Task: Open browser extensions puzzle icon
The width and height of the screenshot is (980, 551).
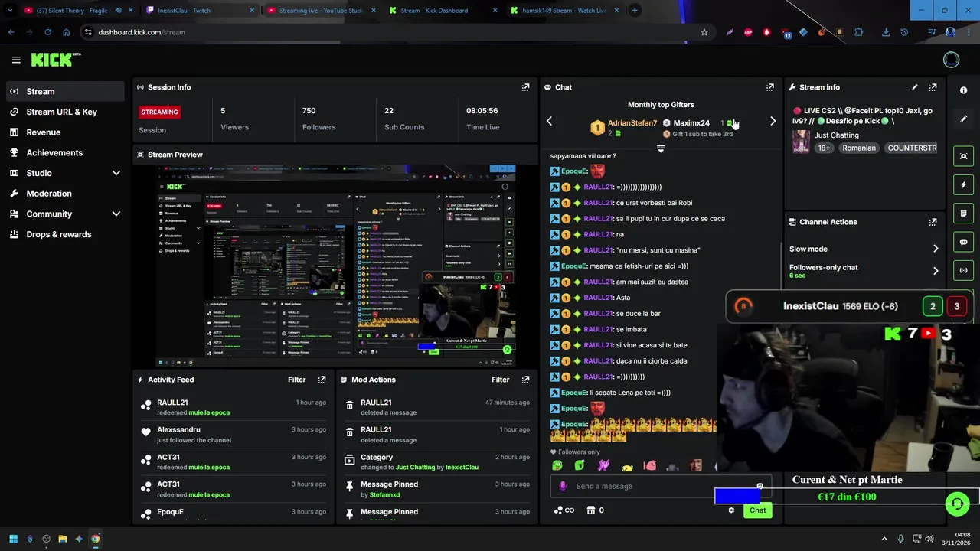Action: pos(858,32)
